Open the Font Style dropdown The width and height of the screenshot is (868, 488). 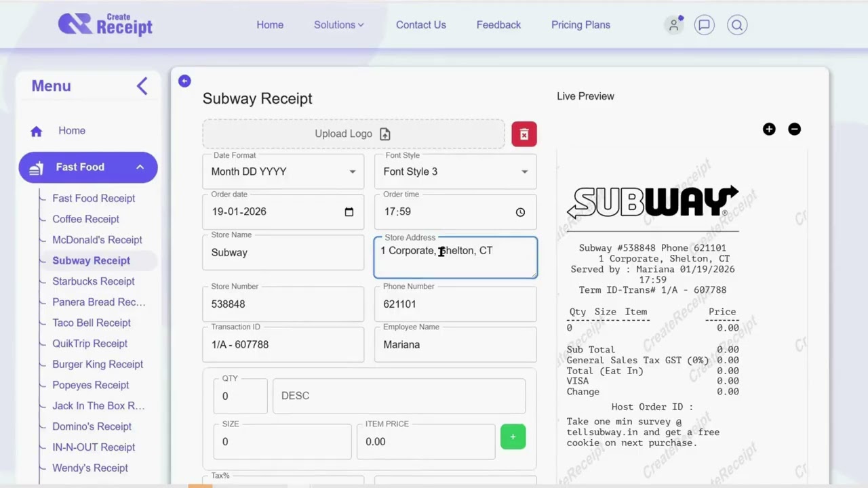(x=456, y=171)
